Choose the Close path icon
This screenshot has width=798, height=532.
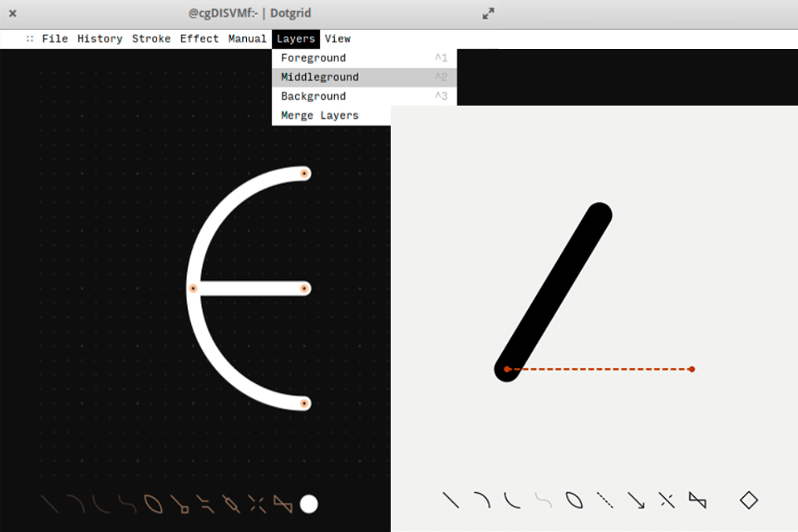(574, 500)
